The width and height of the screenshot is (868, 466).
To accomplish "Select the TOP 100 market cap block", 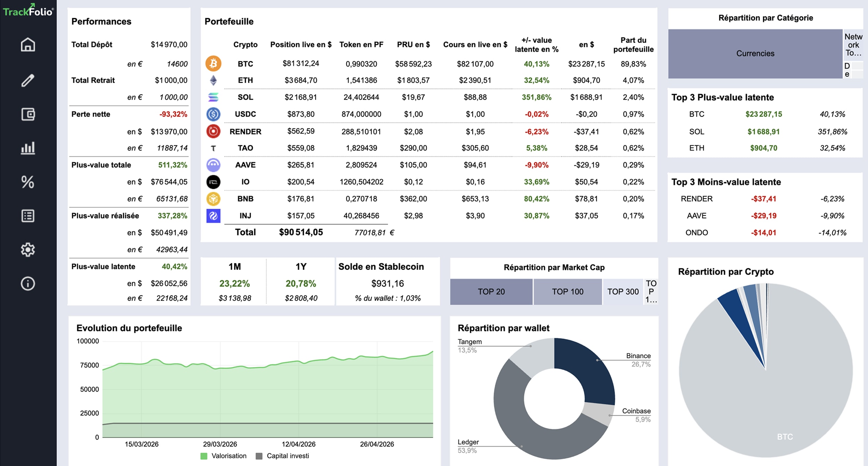I will [567, 292].
